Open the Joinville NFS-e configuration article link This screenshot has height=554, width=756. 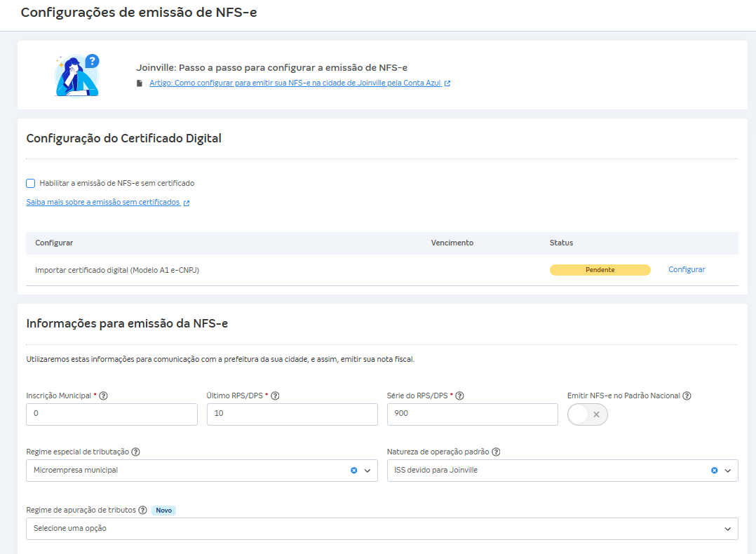(x=295, y=83)
